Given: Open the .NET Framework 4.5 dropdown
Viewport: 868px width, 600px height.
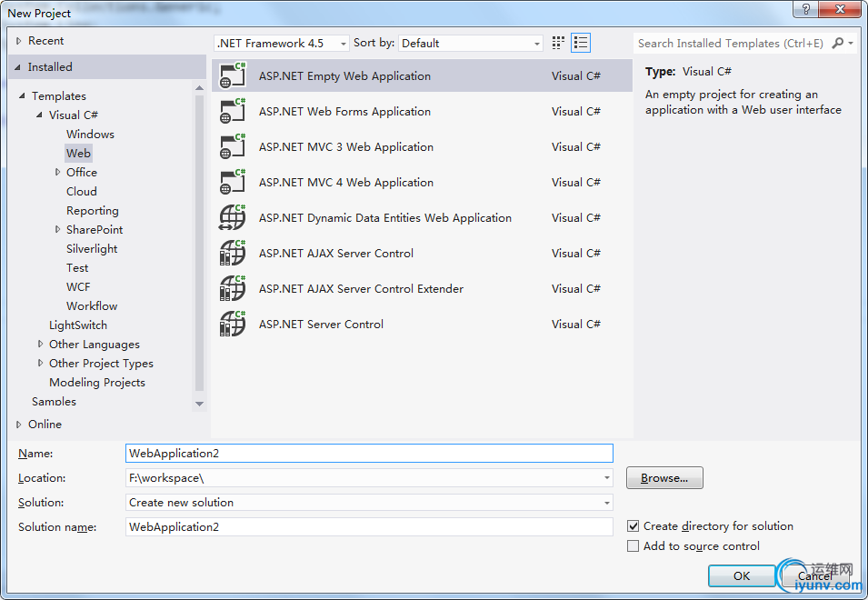Looking at the screenshot, I should click(x=281, y=43).
